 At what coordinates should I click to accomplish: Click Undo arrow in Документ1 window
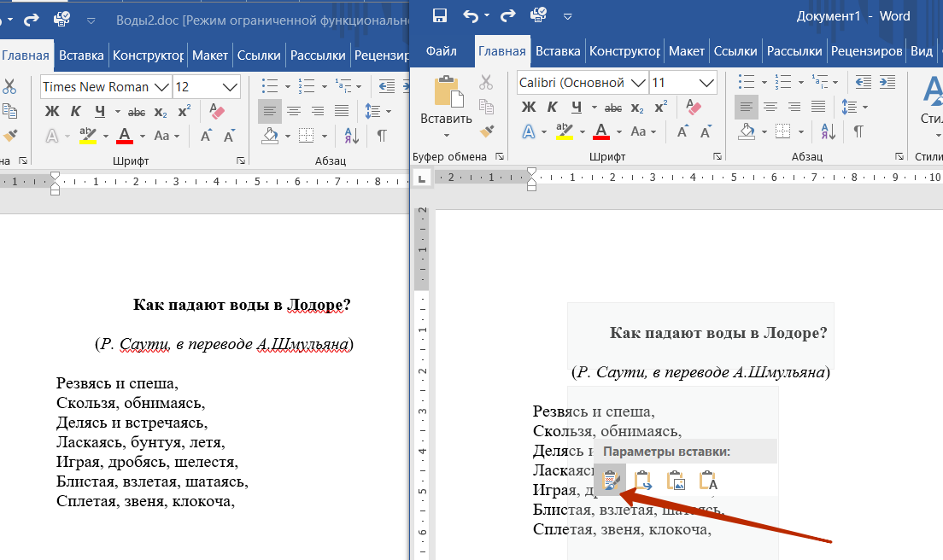pos(471,15)
